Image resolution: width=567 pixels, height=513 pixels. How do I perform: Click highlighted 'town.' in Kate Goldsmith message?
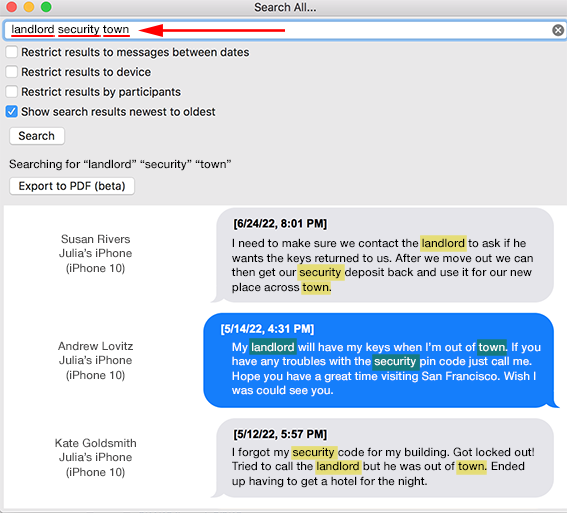(472, 466)
